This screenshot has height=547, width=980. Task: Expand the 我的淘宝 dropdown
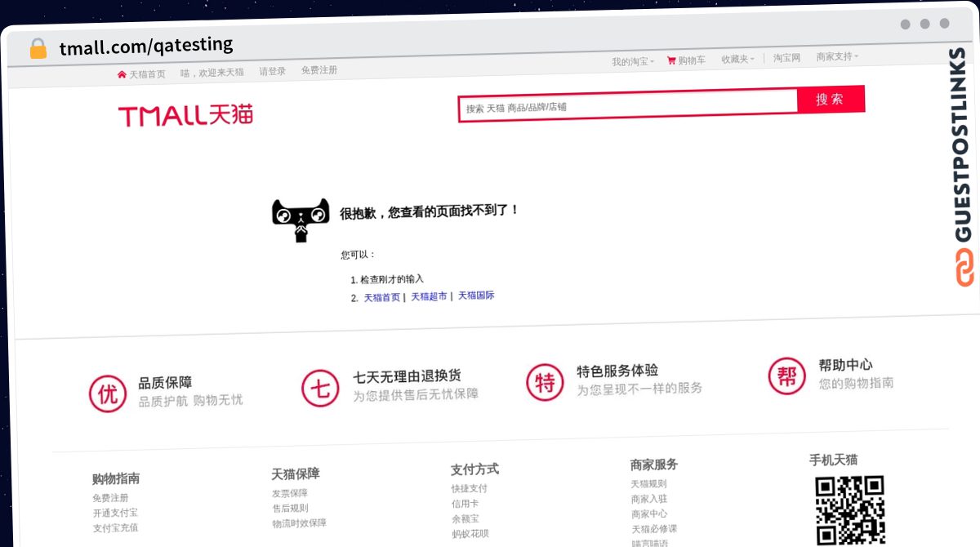click(633, 61)
